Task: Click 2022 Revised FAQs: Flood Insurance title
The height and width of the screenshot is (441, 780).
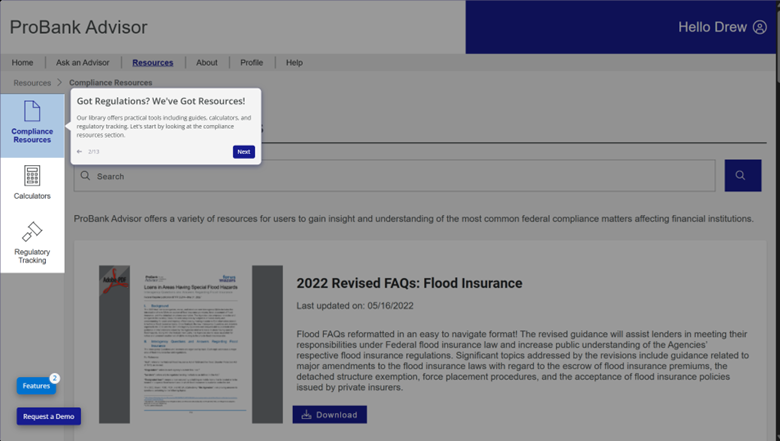Action: tap(409, 283)
